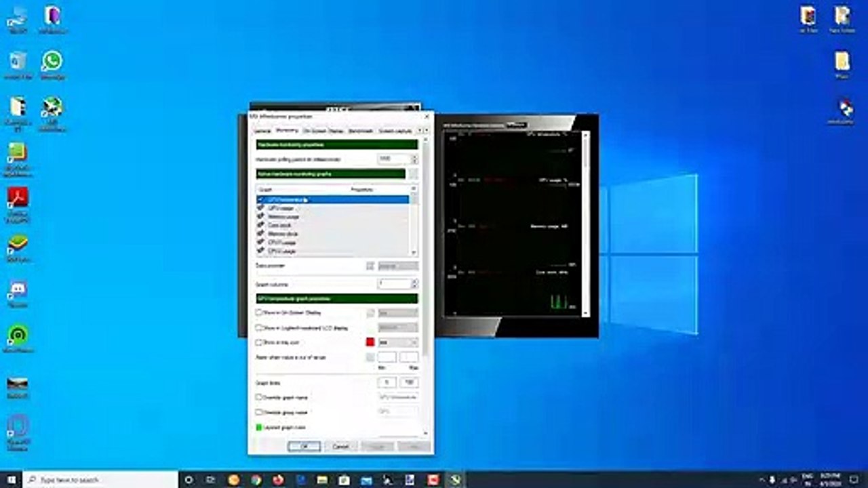Open the tray icon type dropdown beside the red swatch

[397, 342]
